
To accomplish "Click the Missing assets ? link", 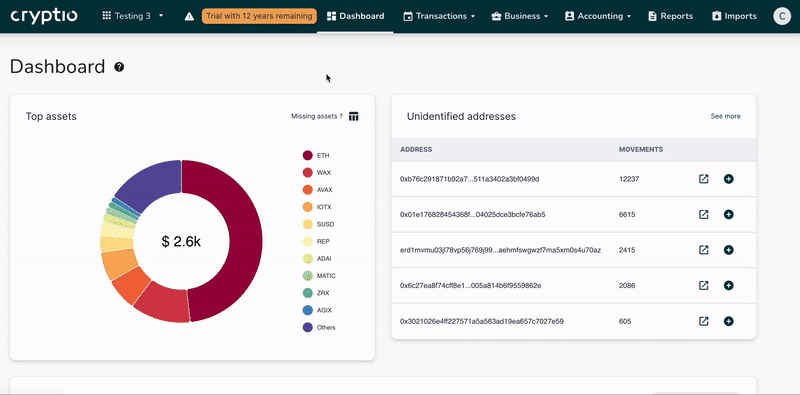I will click(317, 116).
